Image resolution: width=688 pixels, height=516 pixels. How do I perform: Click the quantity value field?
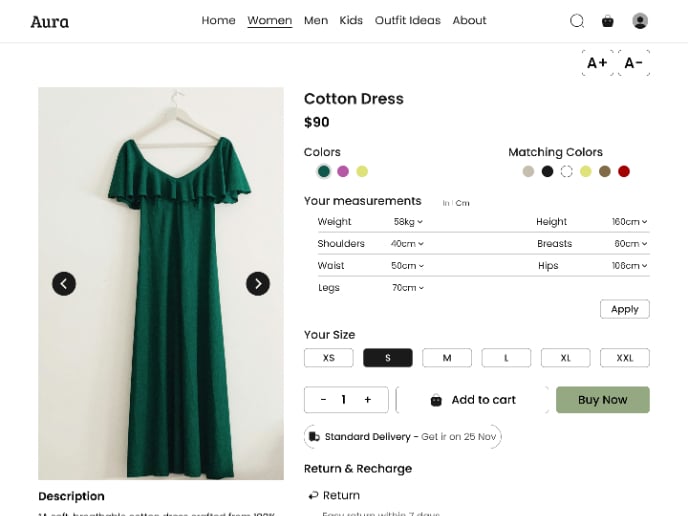click(344, 400)
